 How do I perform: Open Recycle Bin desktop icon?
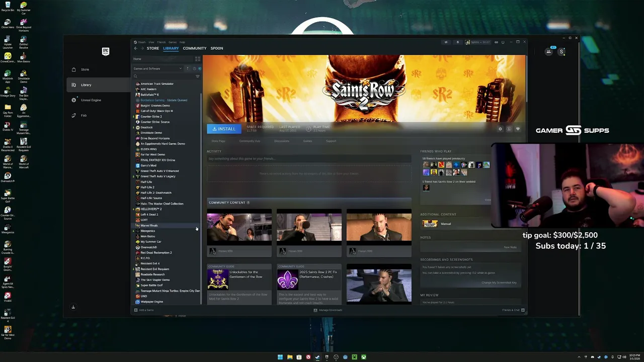(8, 7)
